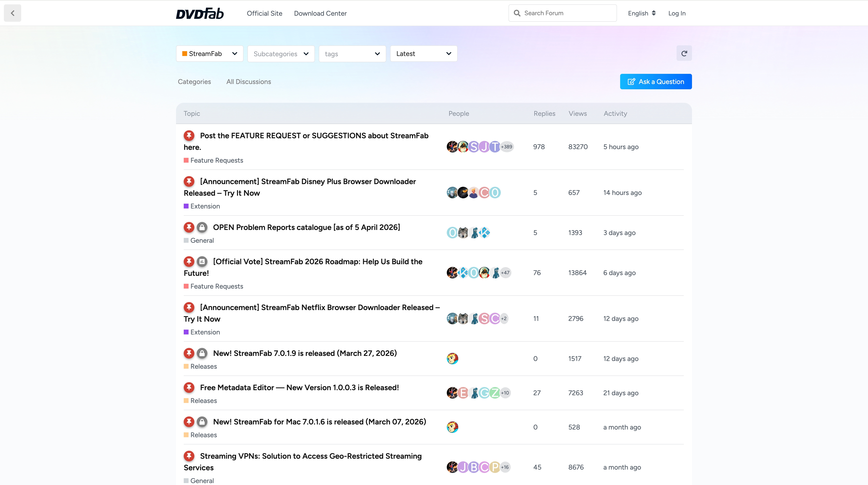868x485 pixels.
Task: Click Extension tag under Netflix topic
Action: [202, 332]
